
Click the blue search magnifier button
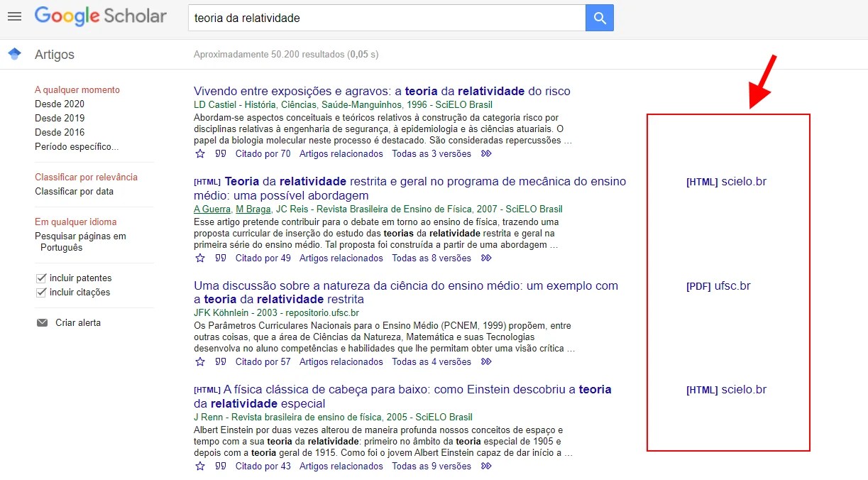(x=600, y=18)
